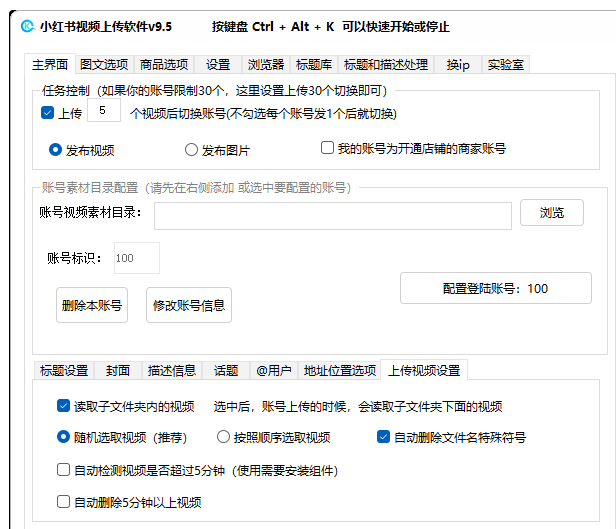
Task: Select the 标题库 tab
Action: (x=314, y=64)
